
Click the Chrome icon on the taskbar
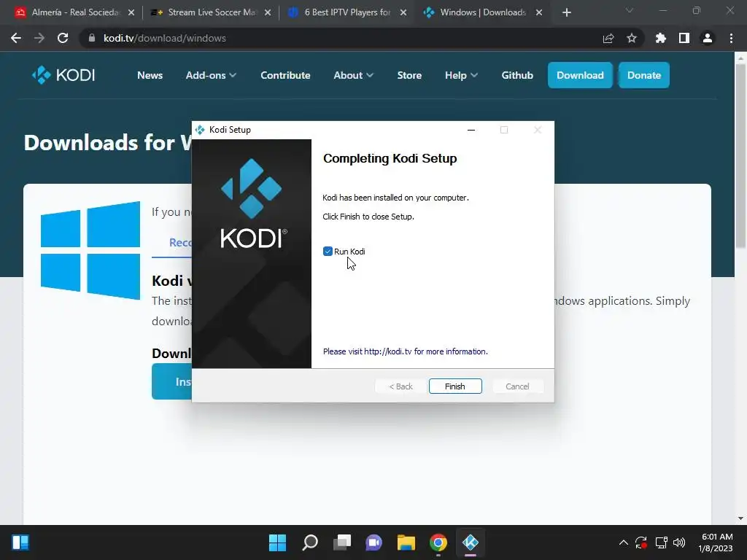tap(438, 542)
